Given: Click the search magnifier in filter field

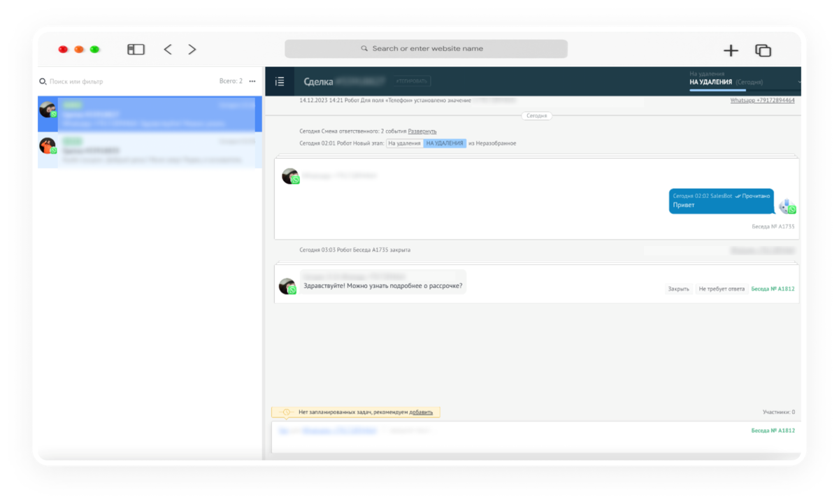Looking at the screenshot, I should [43, 82].
